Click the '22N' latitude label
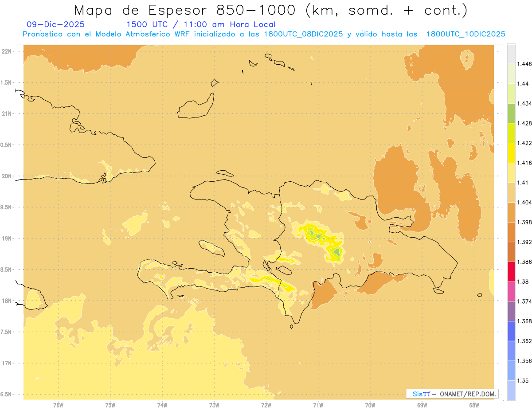This screenshot has height=411, width=532. [x=7, y=51]
